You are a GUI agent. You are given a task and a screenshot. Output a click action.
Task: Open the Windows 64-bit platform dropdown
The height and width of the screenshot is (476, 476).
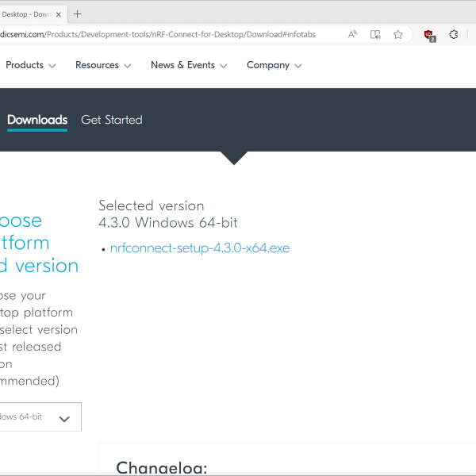(40, 417)
